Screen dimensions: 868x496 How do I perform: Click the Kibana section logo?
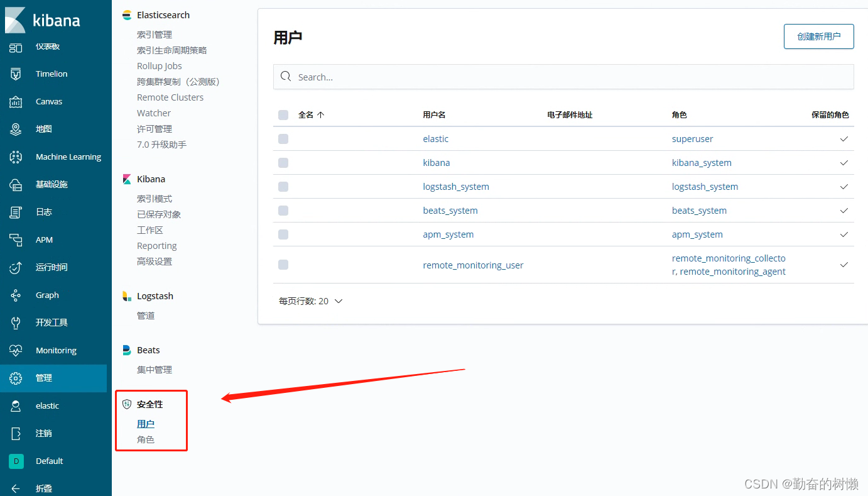[127, 179]
